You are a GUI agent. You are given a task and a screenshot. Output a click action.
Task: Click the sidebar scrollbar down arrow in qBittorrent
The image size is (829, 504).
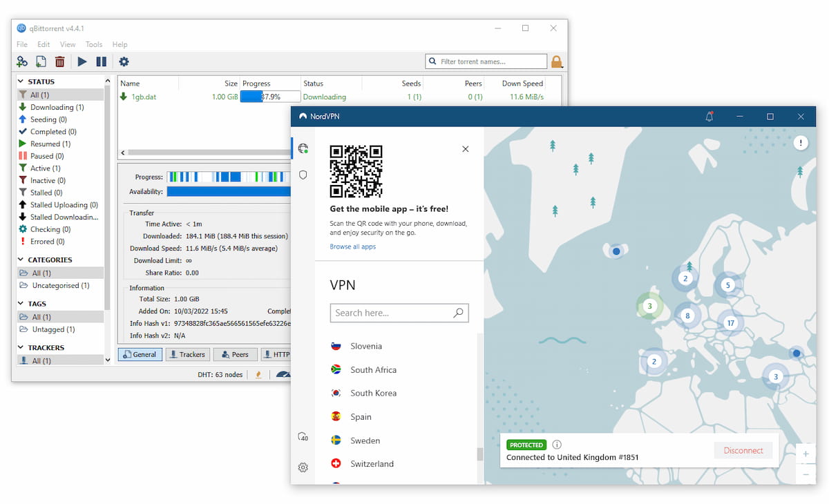[x=107, y=360]
